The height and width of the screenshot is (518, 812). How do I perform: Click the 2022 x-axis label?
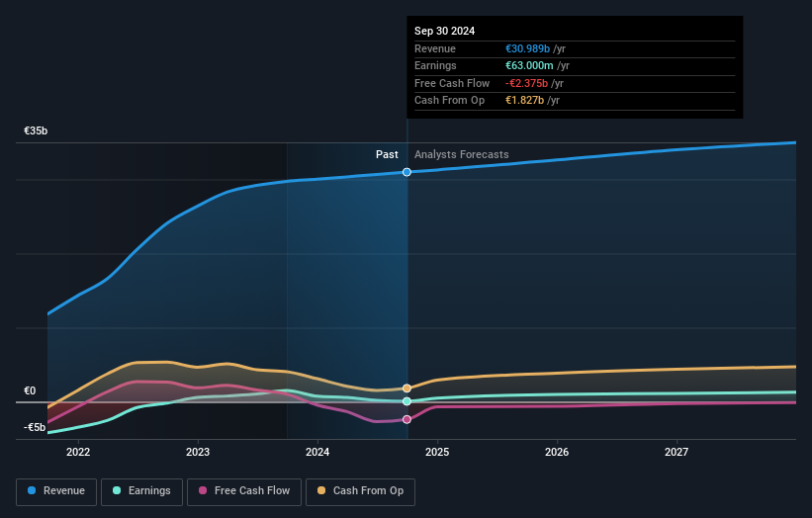click(78, 452)
